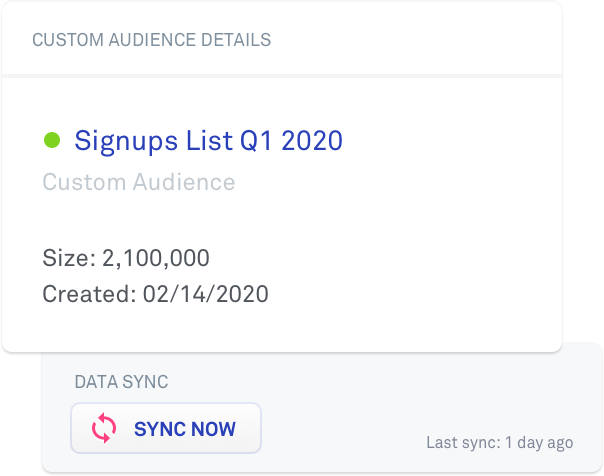Image resolution: width=604 pixels, height=476 pixels.
Task: Select the Created: 02/14/2020 line
Action: tap(155, 294)
